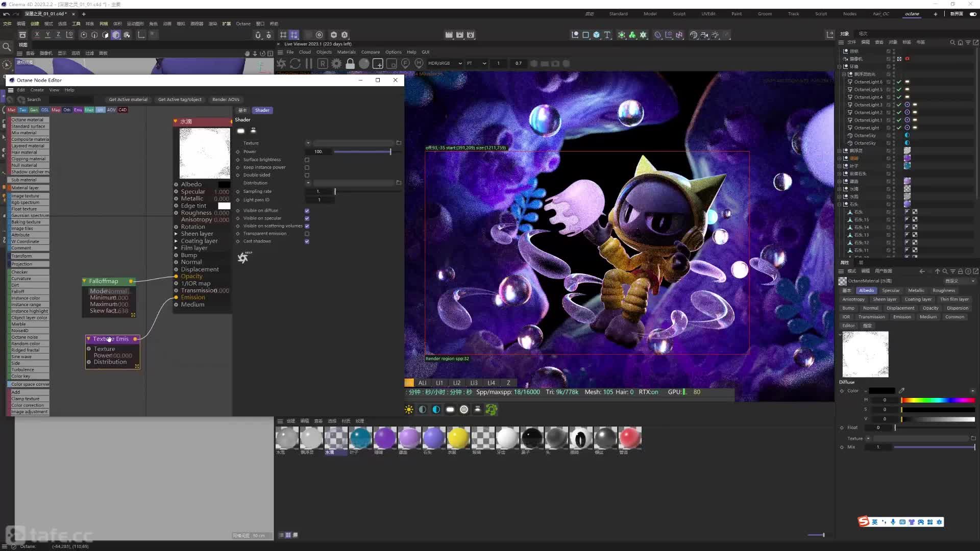Expand the Film layer row in node
This screenshot has width=980, height=551.
pos(176,248)
